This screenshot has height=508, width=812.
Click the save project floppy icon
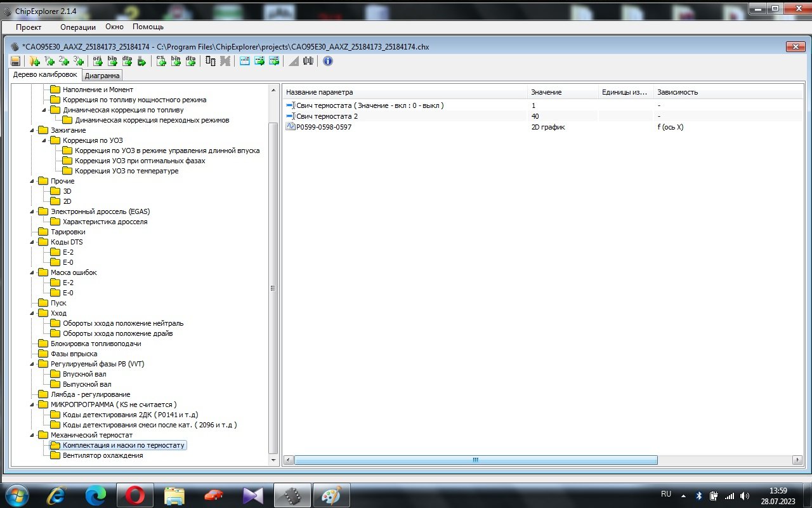click(16, 61)
